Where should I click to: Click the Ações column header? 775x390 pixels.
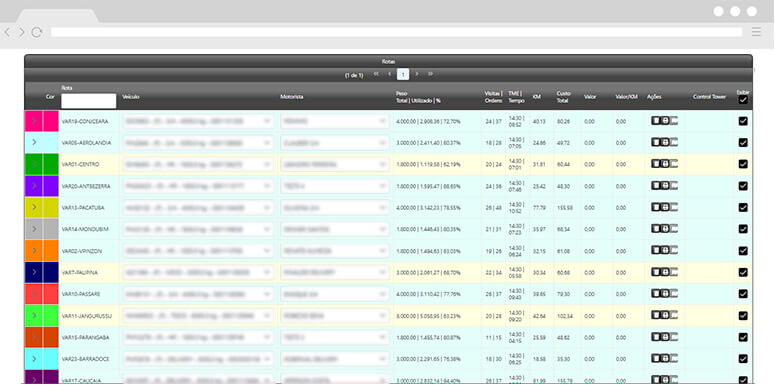654,97
